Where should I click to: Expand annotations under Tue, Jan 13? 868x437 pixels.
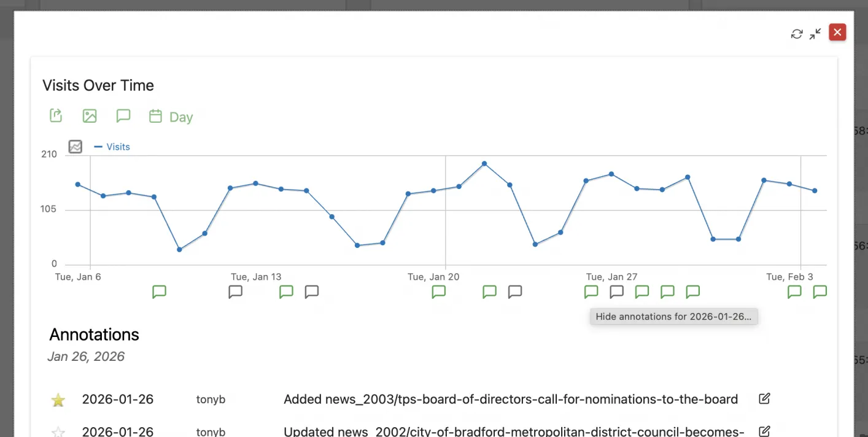(235, 292)
